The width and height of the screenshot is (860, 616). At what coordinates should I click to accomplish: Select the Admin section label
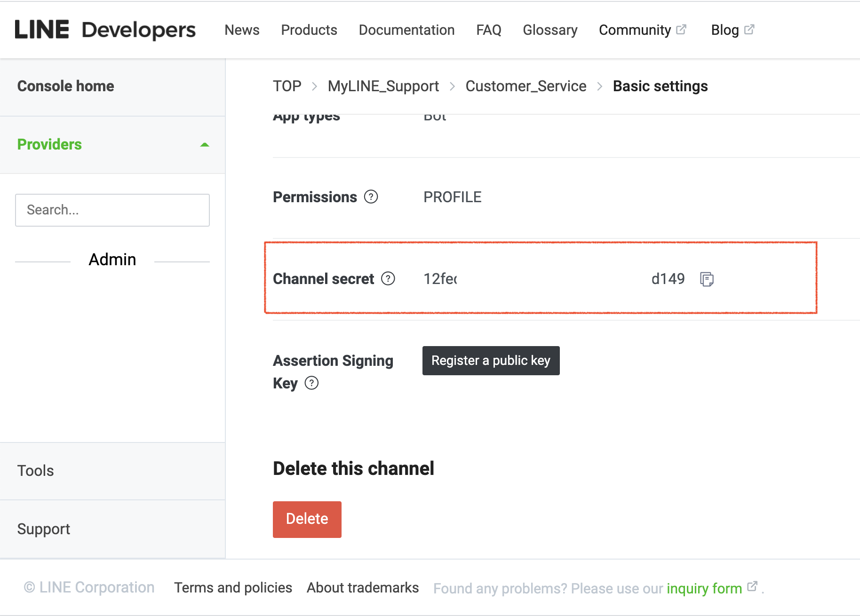pos(112,260)
